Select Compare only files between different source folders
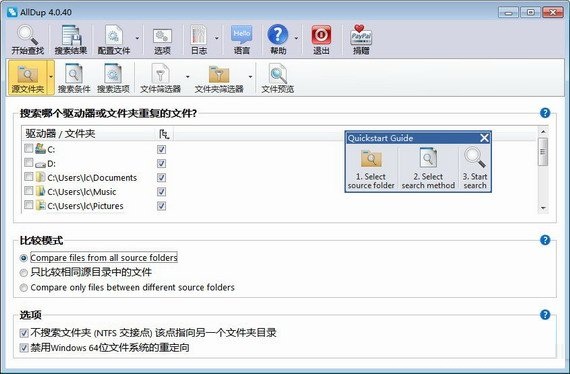This screenshot has width=570, height=374. pos(24,287)
